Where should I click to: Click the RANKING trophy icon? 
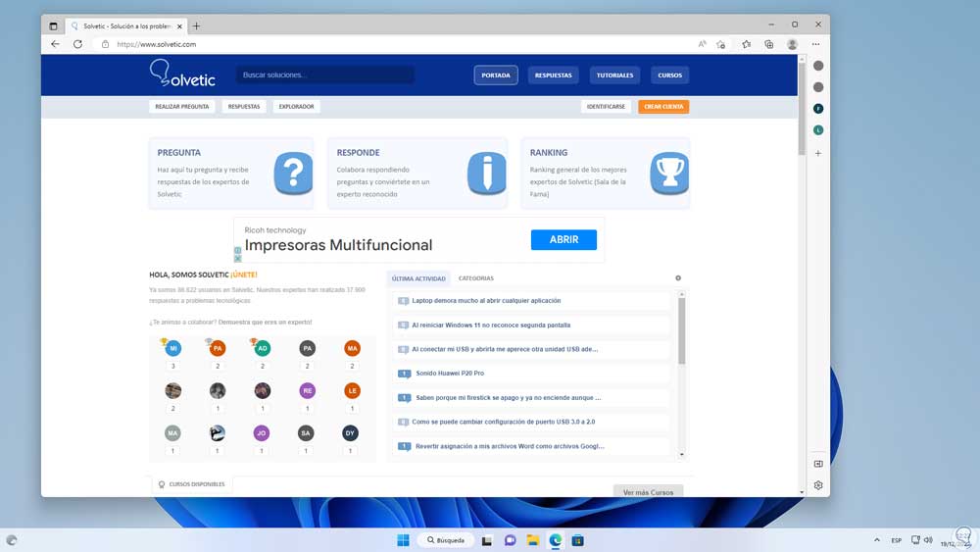tap(668, 174)
